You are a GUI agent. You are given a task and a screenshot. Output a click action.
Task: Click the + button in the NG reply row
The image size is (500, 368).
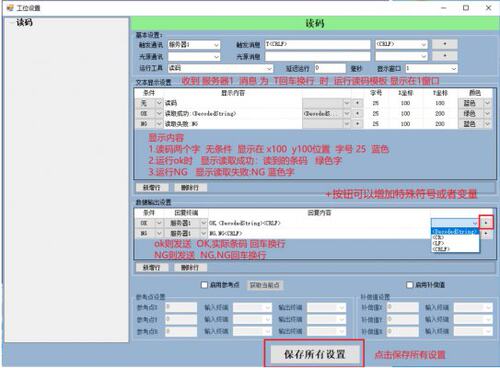[x=486, y=233]
